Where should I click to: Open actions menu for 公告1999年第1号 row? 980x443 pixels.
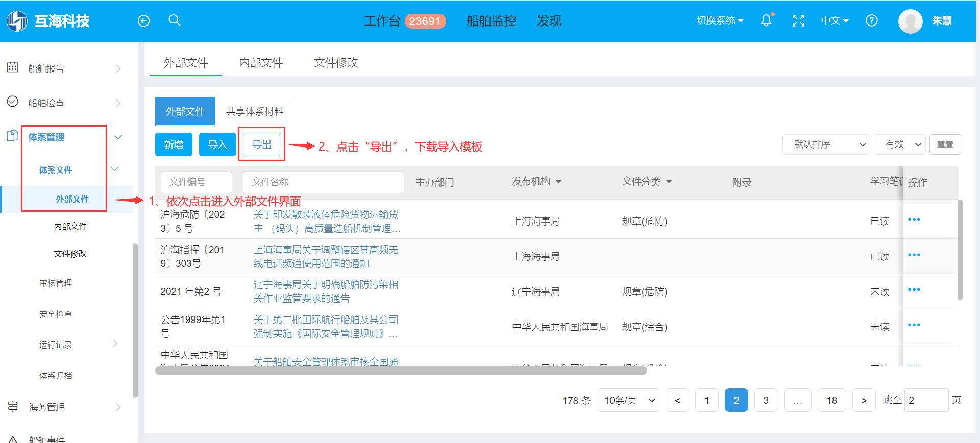(914, 325)
